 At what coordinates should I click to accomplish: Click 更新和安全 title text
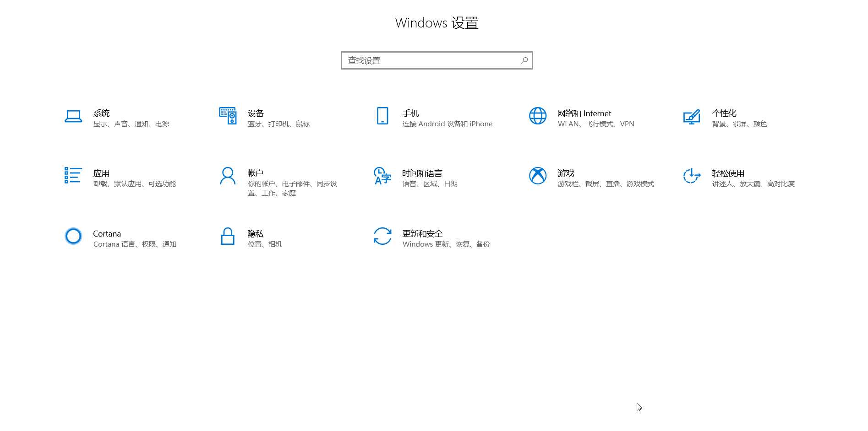(422, 233)
